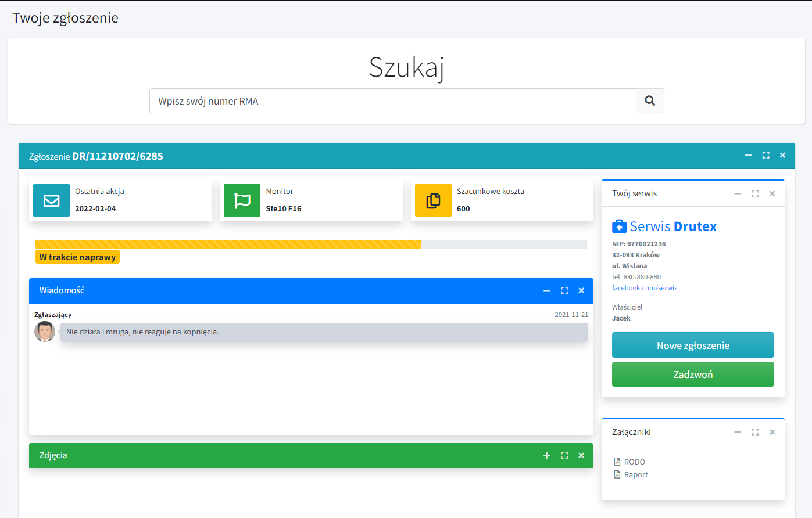Open the Serwis Drutex title link
The width and height of the screenshot is (812, 518).
673,226
